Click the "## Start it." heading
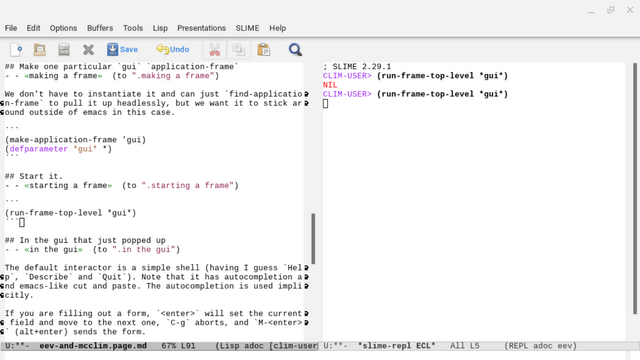Viewport: 640px width, 360px height. [x=34, y=176]
